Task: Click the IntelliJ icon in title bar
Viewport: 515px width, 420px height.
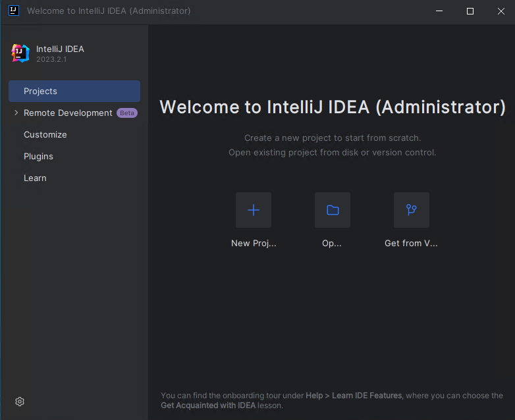Action: pyautogui.click(x=13, y=11)
